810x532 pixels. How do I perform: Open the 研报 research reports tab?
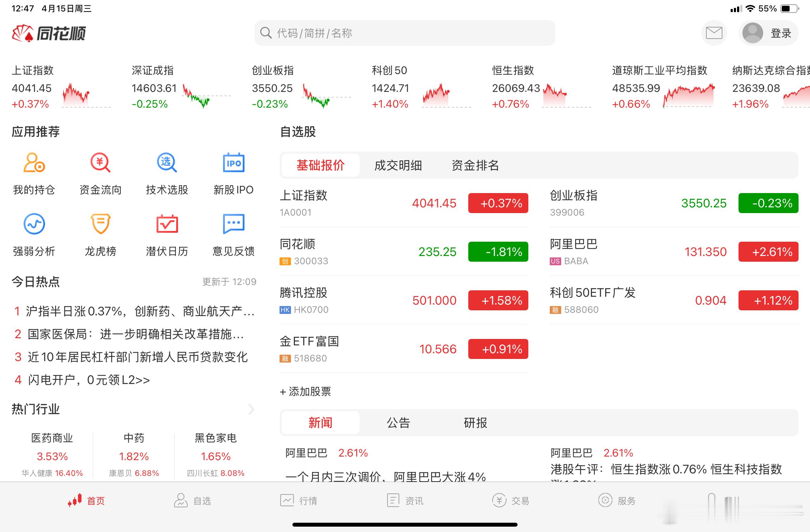tap(475, 423)
